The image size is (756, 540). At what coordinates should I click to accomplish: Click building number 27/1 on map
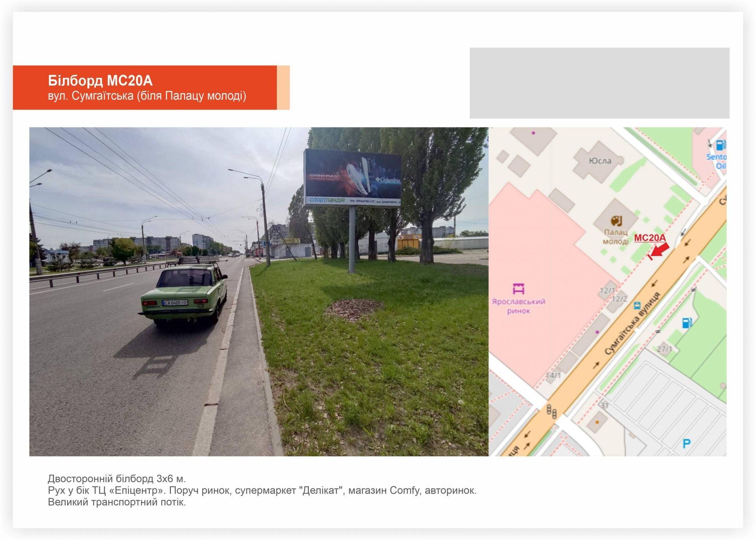664,349
